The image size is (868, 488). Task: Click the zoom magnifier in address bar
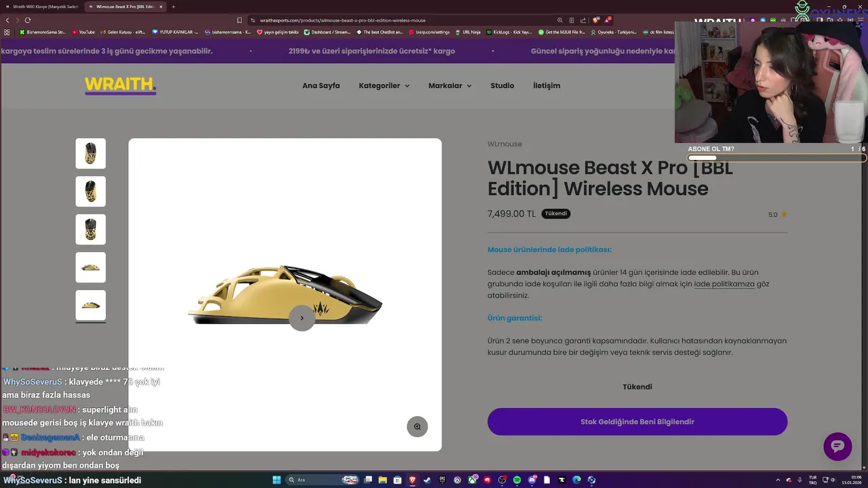click(559, 20)
